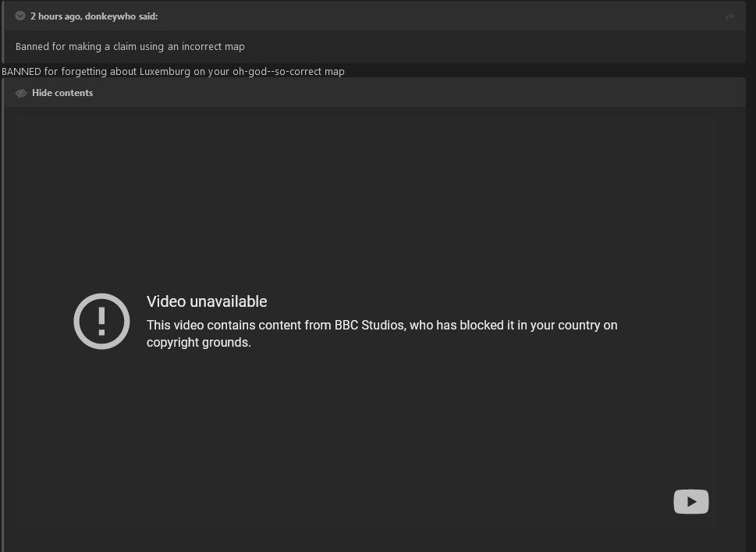
Task: Open the quoted post via the share arrow
Action: 730,17
